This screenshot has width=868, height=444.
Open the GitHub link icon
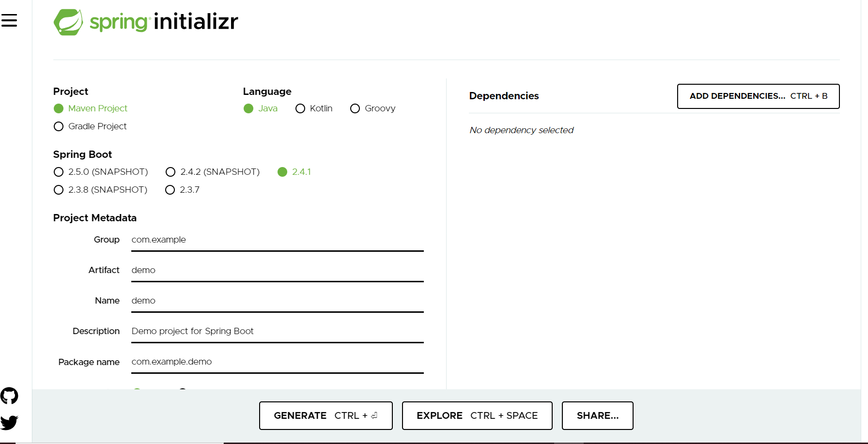pos(9,396)
